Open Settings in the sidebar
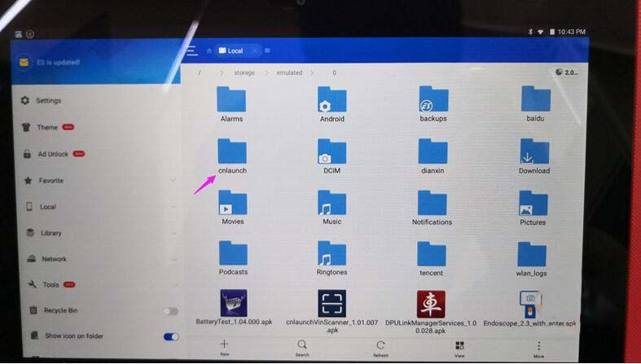 [x=48, y=101]
